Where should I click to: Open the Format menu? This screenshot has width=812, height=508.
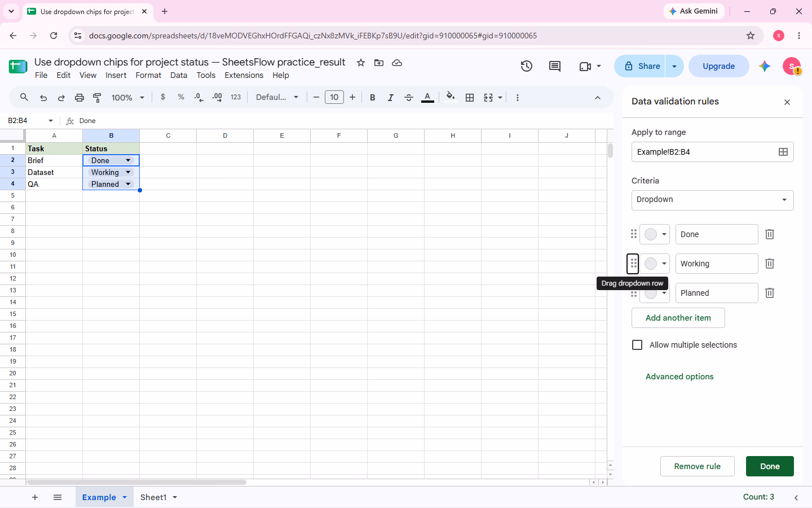[148, 75]
